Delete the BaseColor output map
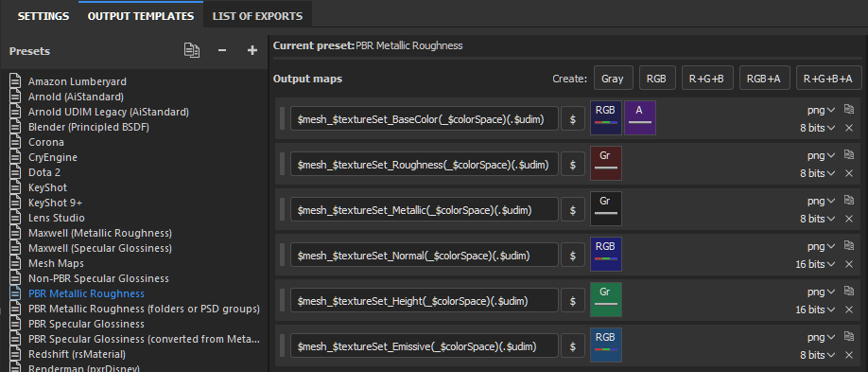The image size is (868, 372). (x=849, y=128)
